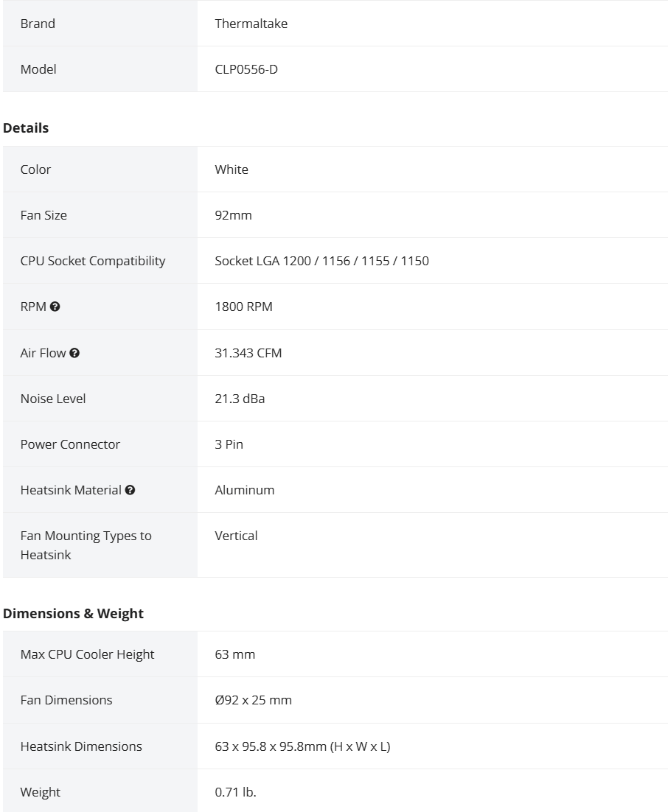This screenshot has width=668, height=812.
Task: Click the Aluminum heatsink material value
Action: 245,490
